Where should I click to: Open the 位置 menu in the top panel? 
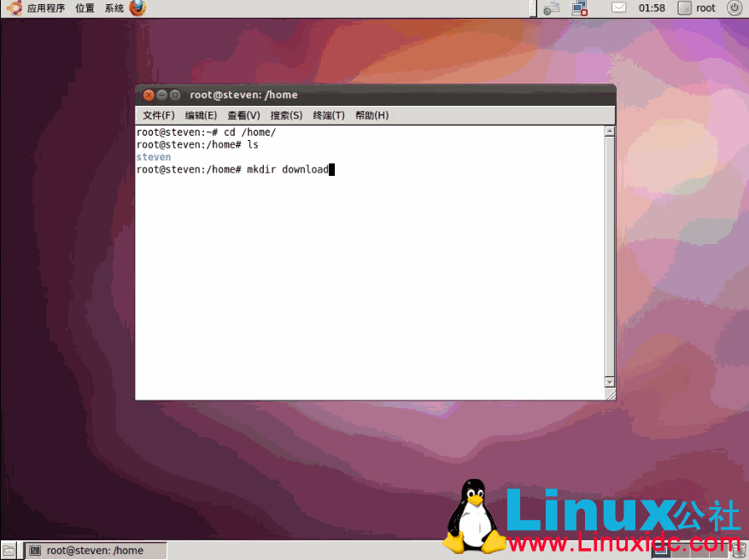coord(85,8)
